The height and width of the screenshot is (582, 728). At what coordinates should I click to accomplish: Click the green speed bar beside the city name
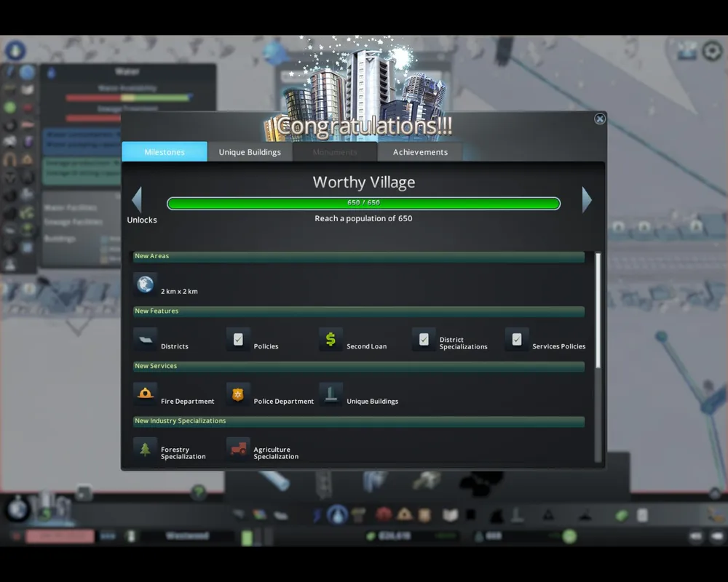coord(247,538)
